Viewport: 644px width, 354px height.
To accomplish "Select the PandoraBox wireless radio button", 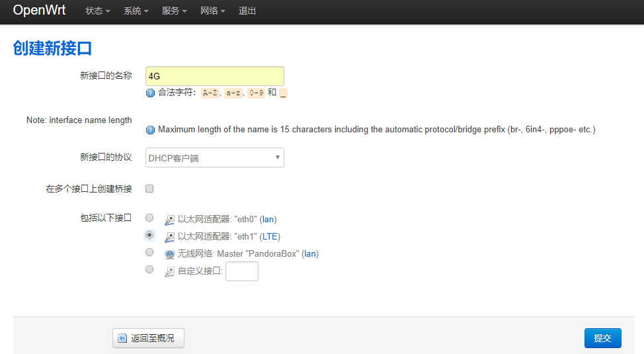I will click(149, 252).
